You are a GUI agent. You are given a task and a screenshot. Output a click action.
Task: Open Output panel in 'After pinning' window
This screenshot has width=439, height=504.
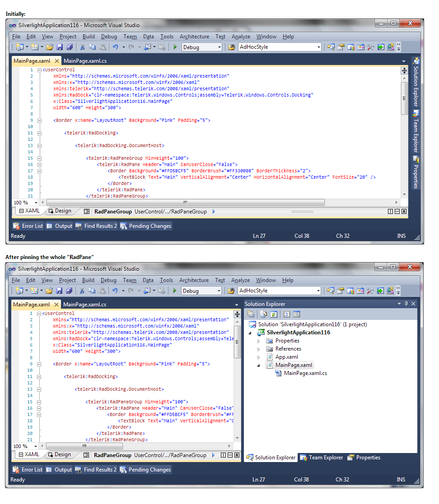(59, 470)
